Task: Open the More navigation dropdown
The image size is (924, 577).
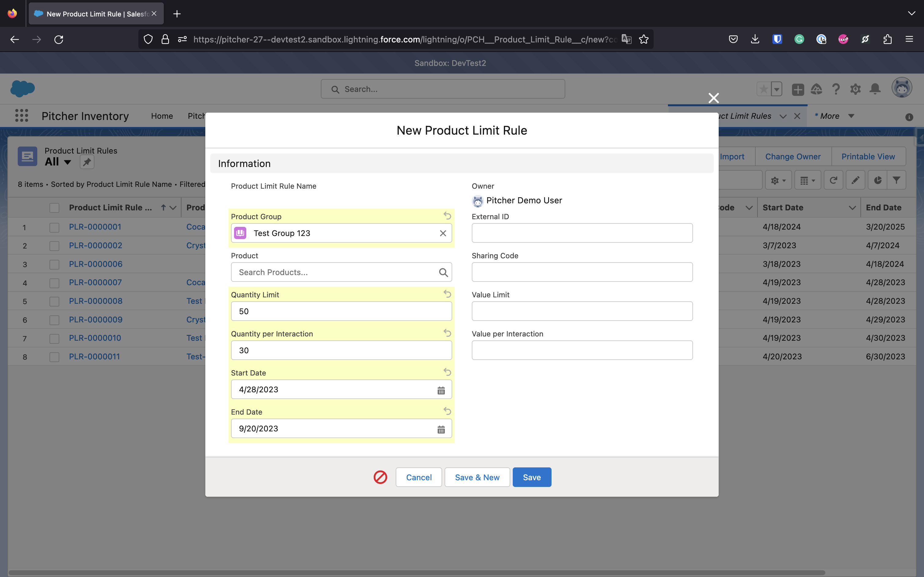Action: pyautogui.click(x=851, y=116)
